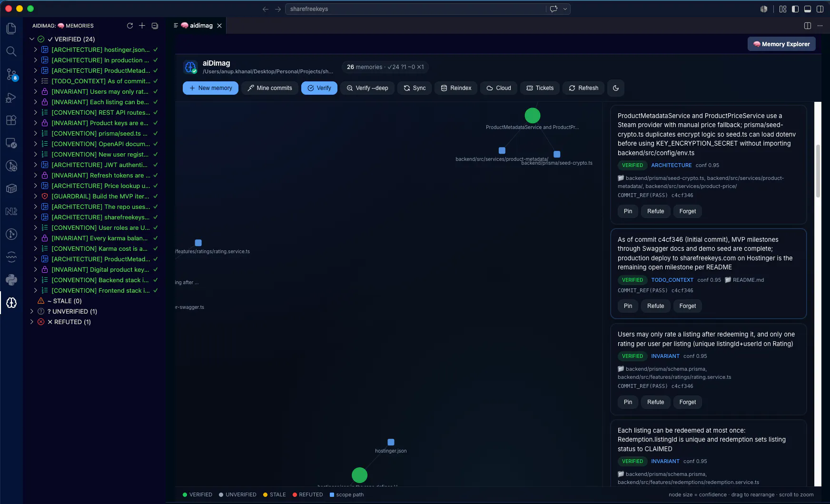830x504 pixels.
Task: Select [CONVENTION] Karma cost is a... memory
Action: [x=94, y=248]
